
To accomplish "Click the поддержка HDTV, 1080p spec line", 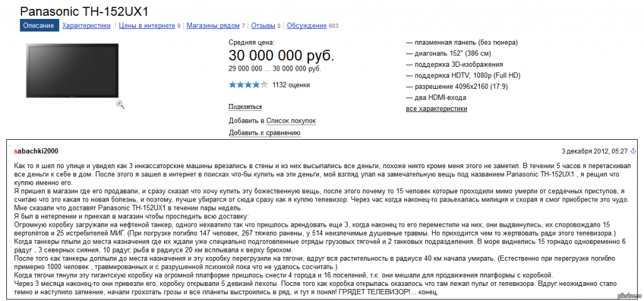I will pos(464,76).
